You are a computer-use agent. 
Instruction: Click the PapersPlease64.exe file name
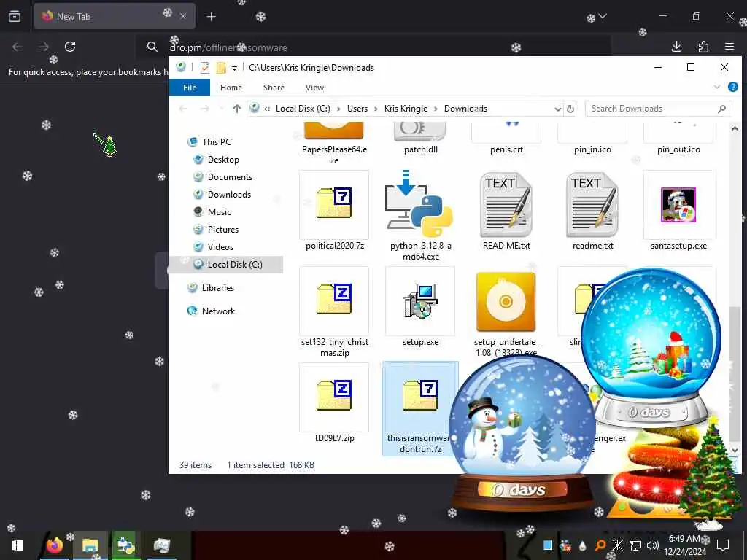(334, 155)
